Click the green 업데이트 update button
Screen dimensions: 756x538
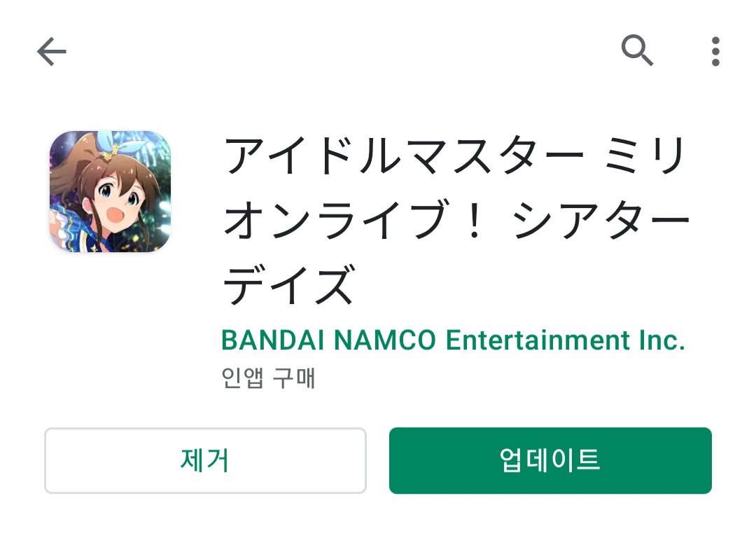click(x=550, y=460)
